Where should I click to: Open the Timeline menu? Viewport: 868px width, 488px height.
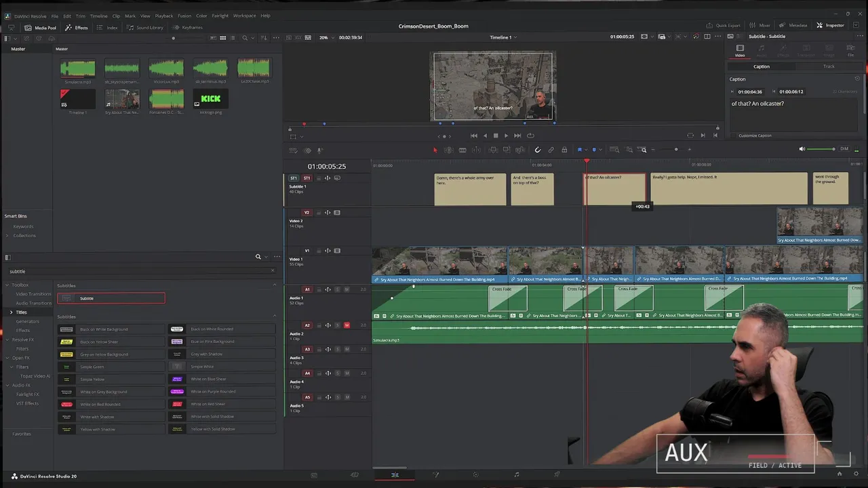coord(98,16)
